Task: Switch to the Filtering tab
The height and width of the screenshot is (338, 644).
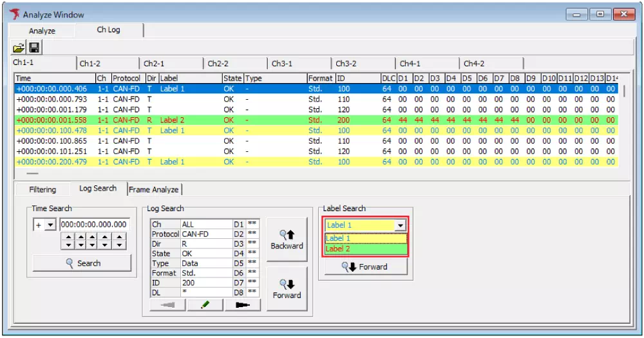Action: tap(43, 189)
